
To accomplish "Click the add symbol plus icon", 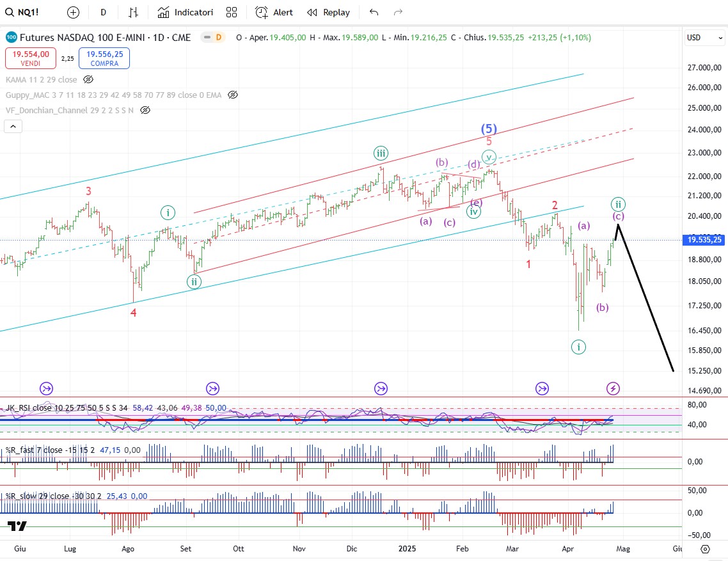I will 73,13.
